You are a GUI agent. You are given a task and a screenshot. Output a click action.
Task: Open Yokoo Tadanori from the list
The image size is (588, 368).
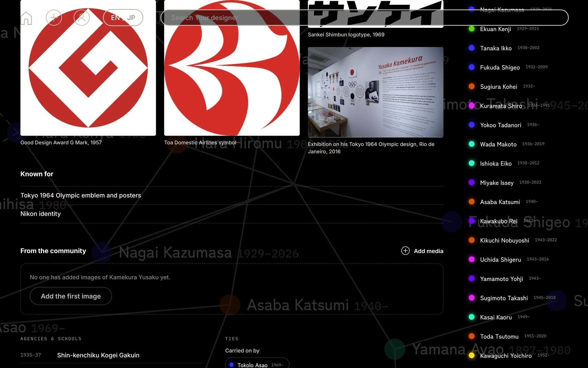click(501, 125)
